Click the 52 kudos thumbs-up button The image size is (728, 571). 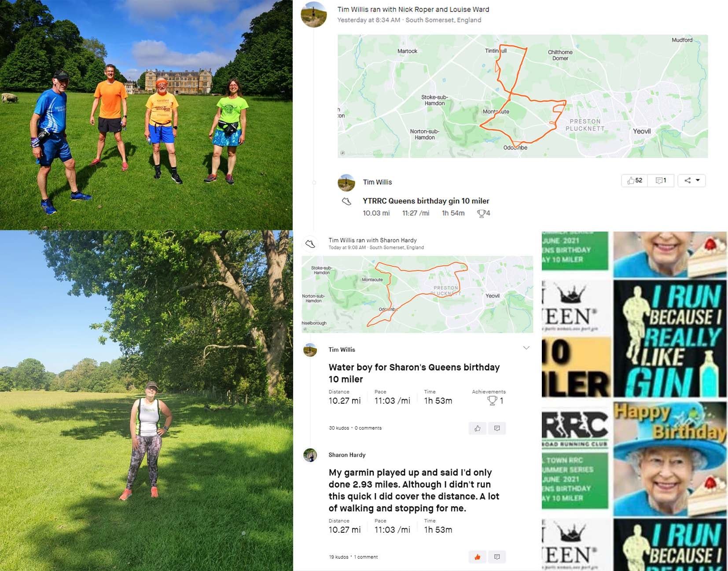(634, 181)
